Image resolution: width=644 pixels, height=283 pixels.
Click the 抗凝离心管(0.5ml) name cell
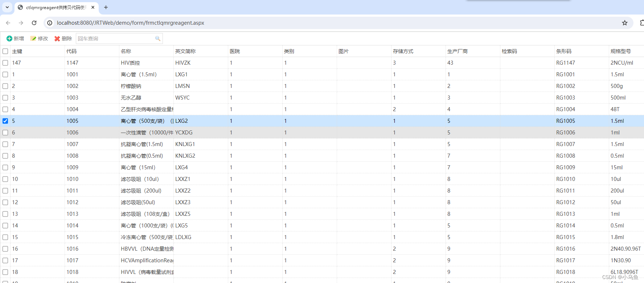pos(146,156)
